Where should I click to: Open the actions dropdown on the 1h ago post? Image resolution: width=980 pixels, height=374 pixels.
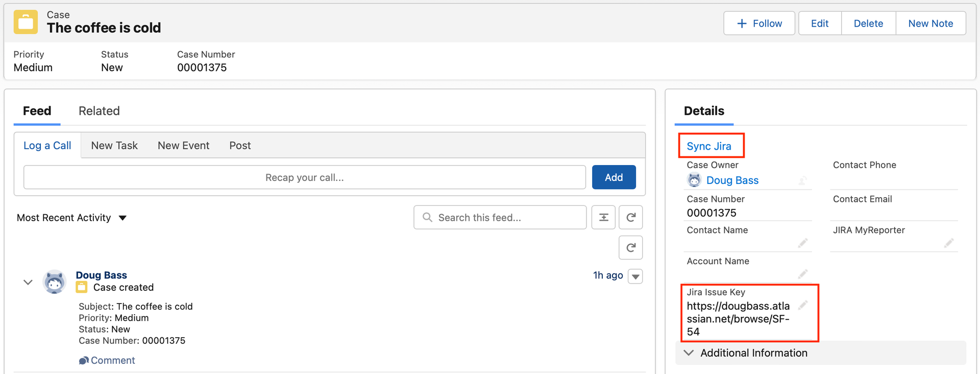[635, 276]
